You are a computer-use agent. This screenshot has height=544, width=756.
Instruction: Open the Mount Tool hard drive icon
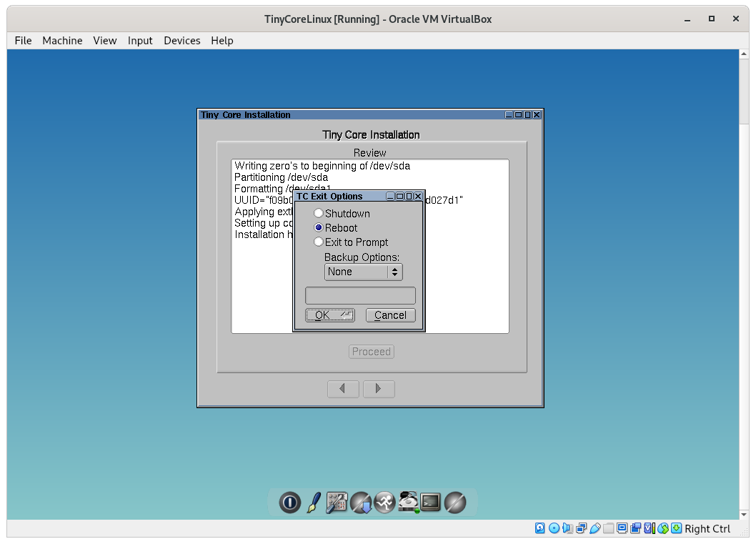tap(408, 502)
